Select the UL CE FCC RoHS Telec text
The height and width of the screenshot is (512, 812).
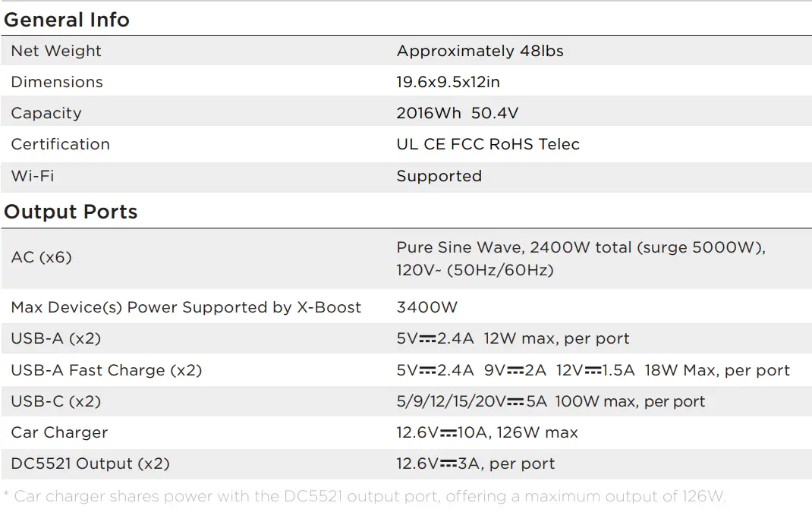coord(488,144)
